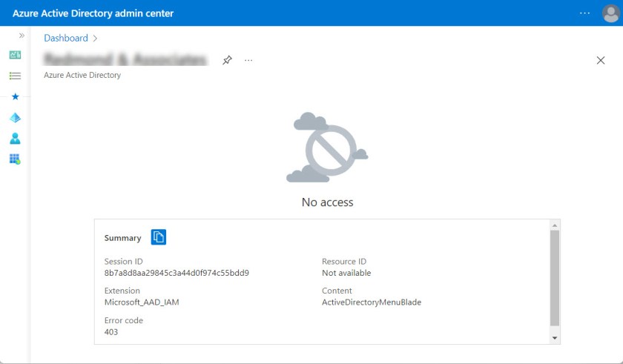Select the ActiveDirectoryMenuBlade content value
Screen dimensions: 623x364
tap(372, 302)
